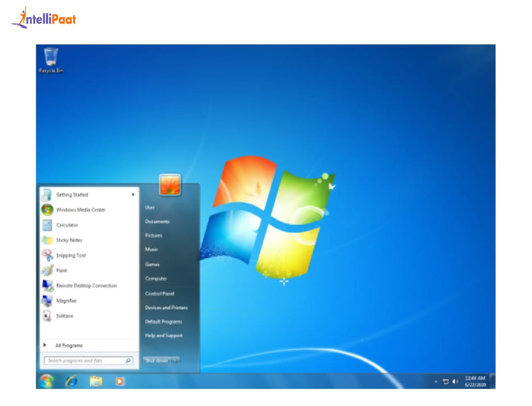532x406 pixels.
Task: Expand the Getting Started submenu arrow
Action: (x=133, y=195)
